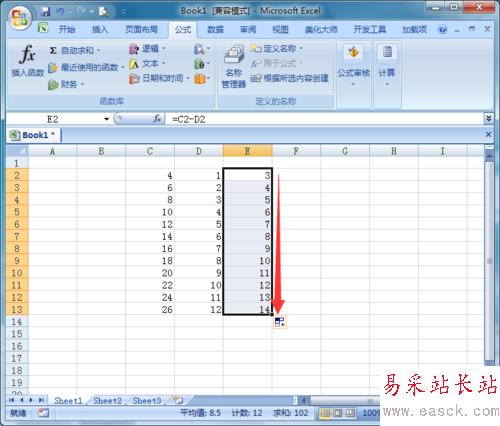
Task: Save the workbook via quick access toolbar
Action: coord(45,12)
